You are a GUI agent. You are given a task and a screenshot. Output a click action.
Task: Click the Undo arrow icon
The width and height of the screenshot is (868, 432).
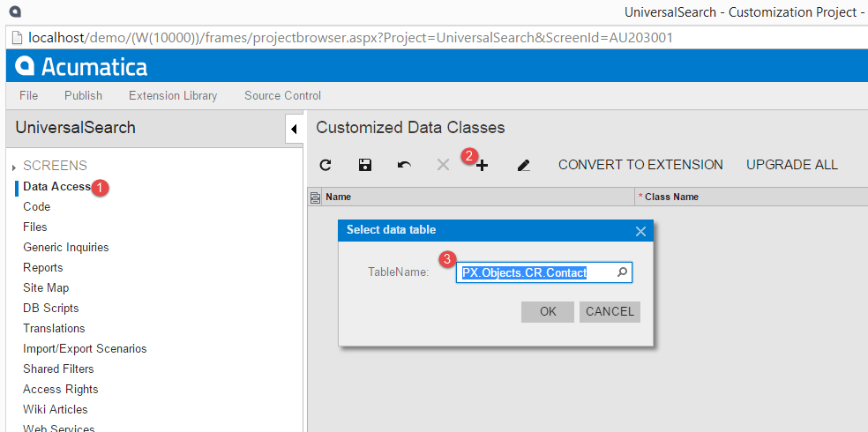pos(404,165)
